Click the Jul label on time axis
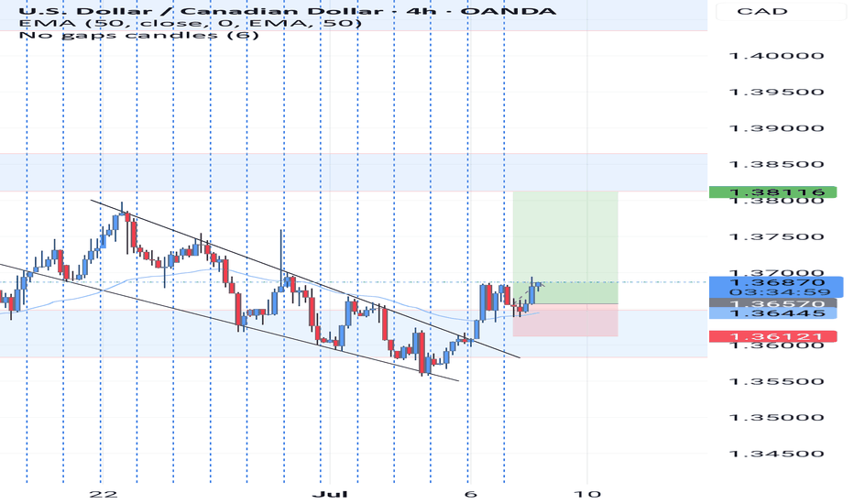This screenshot has height=504, width=854. pyautogui.click(x=330, y=494)
